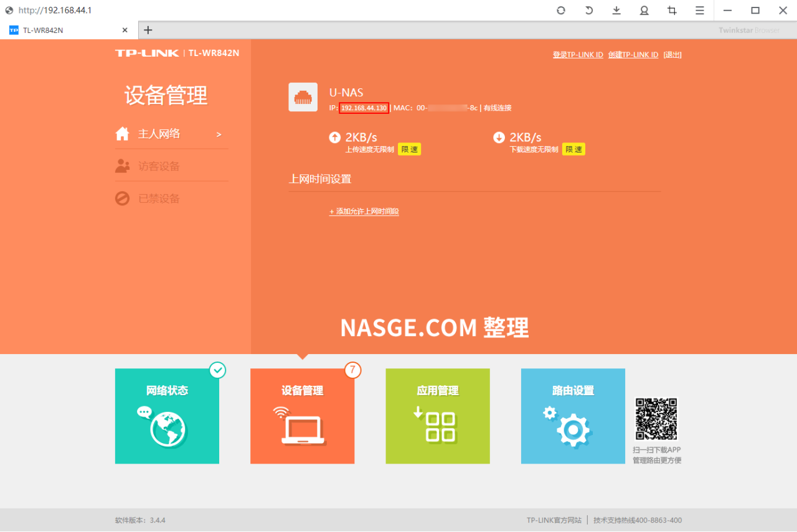Screen dimensions: 797x532
Task: Click the 扫一扫下载APP caption
Action: tap(657, 450)
